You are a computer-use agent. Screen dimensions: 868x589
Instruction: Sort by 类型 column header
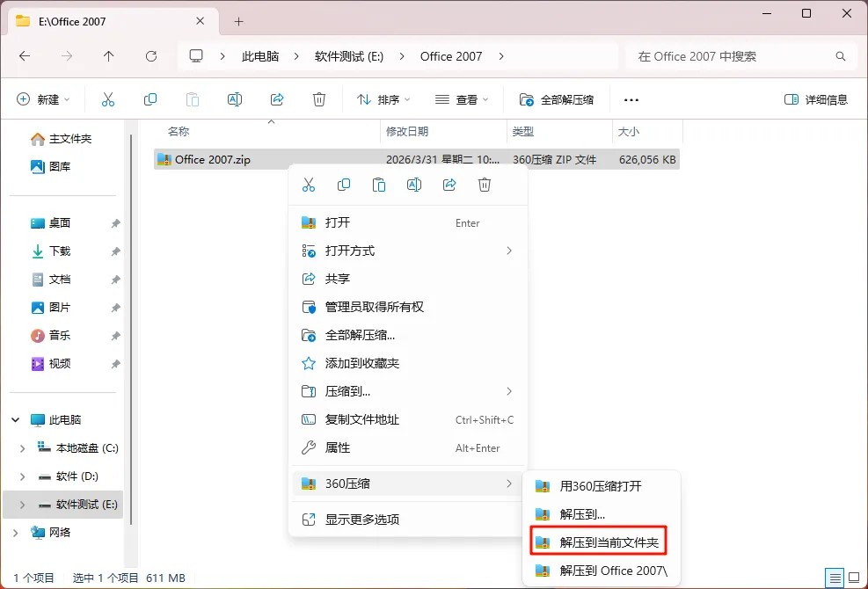(x=559, y=132)
